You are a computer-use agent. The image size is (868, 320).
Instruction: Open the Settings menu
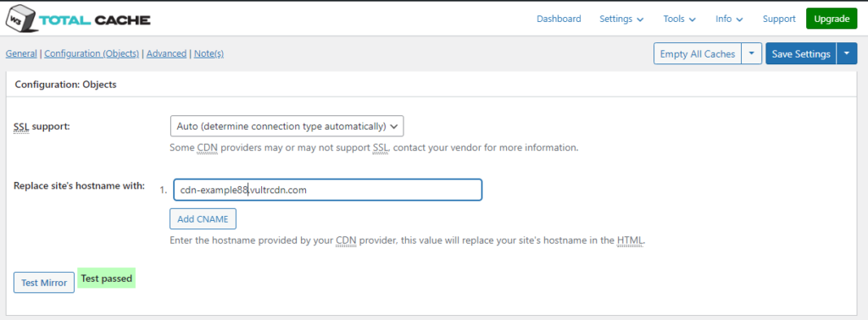coord(621,19)
